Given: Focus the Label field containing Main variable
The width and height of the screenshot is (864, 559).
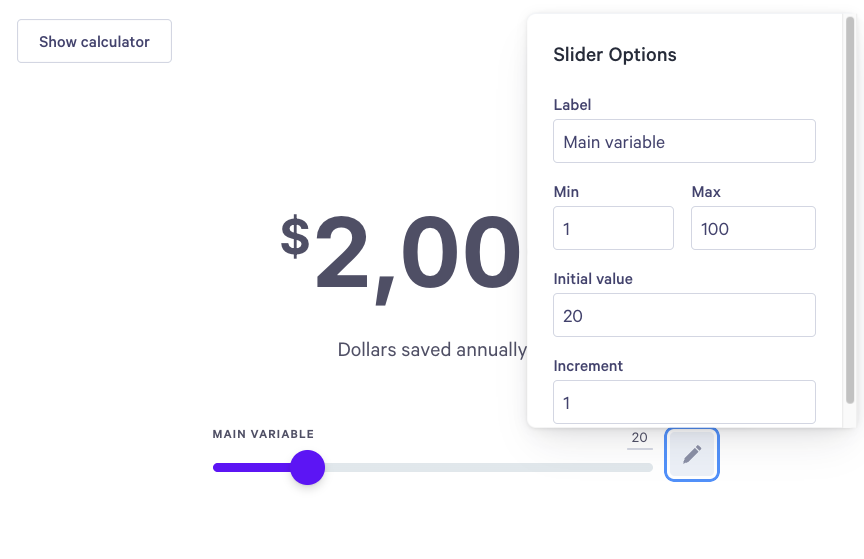Looking at the screenshot, I should coord(684,141).
